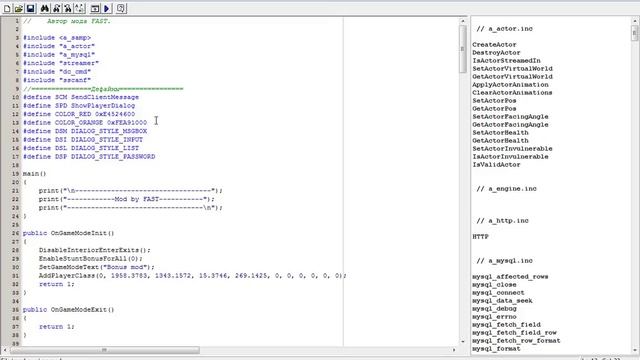Select SetActorPos in the function list
This screenshot has height=360, width=640.
point(494,100)
